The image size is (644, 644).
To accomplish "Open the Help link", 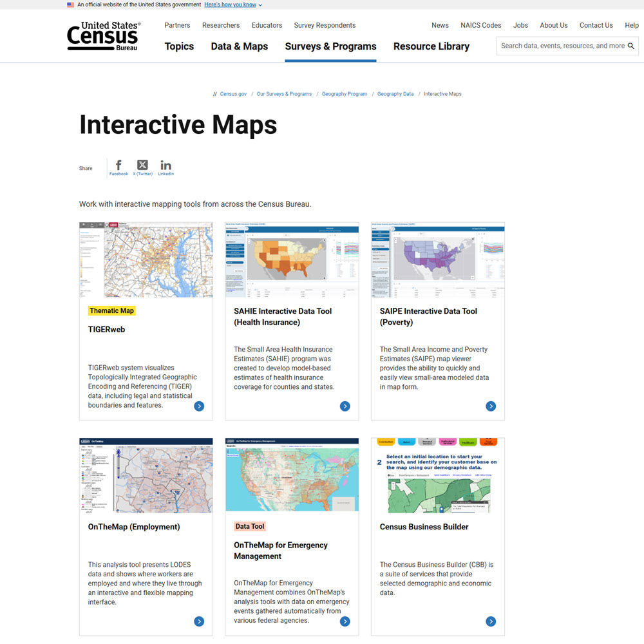I will 632,25.
